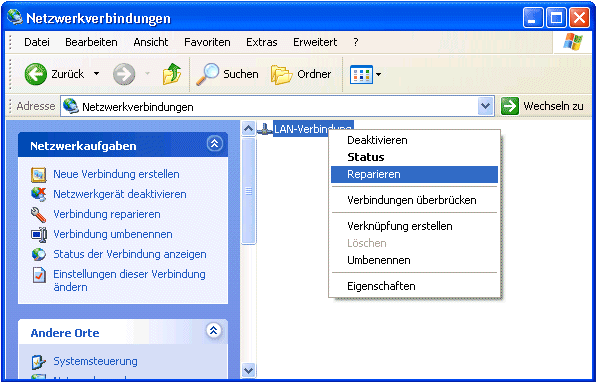Image resolution: width=596 pixels, height=382 pixels.
Task: Click the folder up-level icon
Action: 172,74
